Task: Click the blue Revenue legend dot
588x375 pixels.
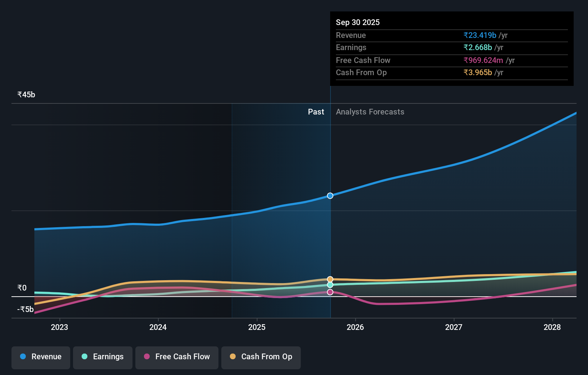Action: [24, 356]
